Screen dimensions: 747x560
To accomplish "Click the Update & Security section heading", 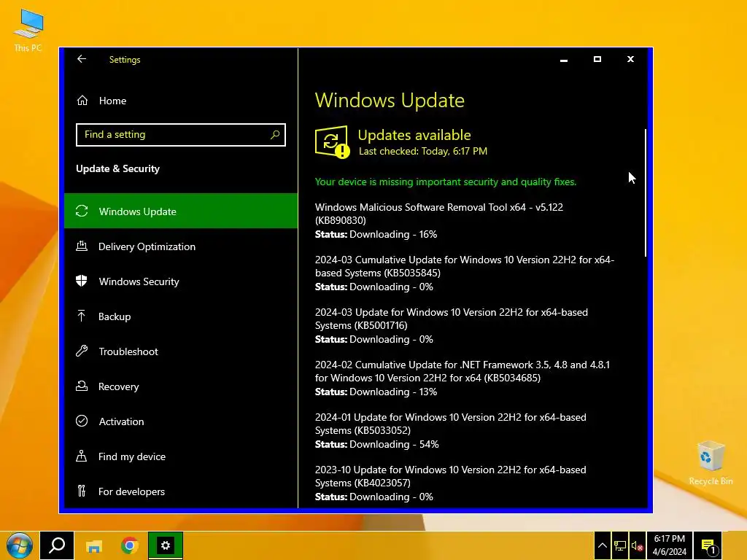I will click(x=117, y=168).
